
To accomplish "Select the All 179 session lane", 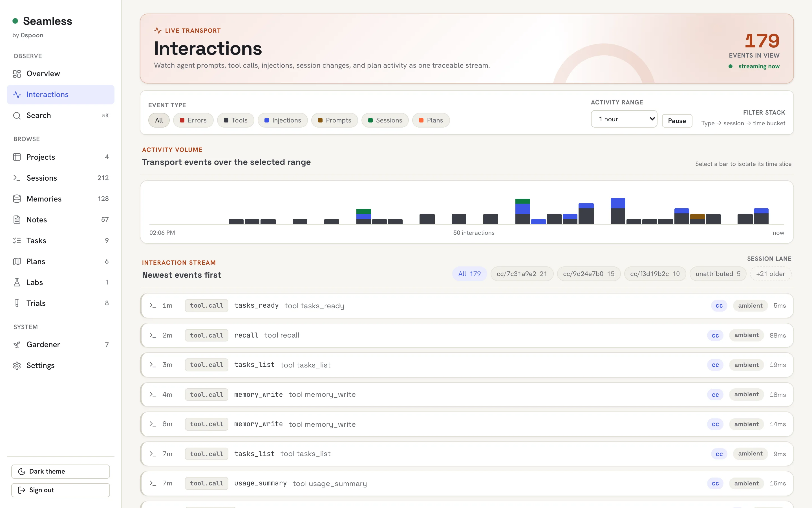I will pos(469,274).
